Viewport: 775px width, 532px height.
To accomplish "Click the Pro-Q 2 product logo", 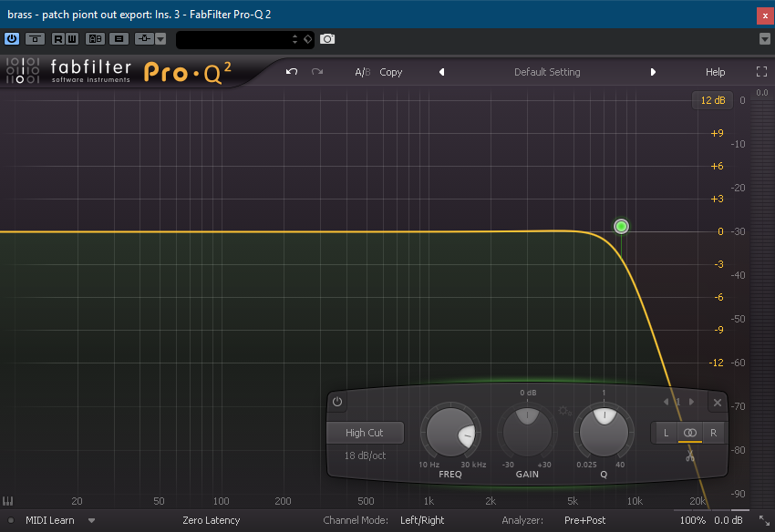I will pos(188,73).
